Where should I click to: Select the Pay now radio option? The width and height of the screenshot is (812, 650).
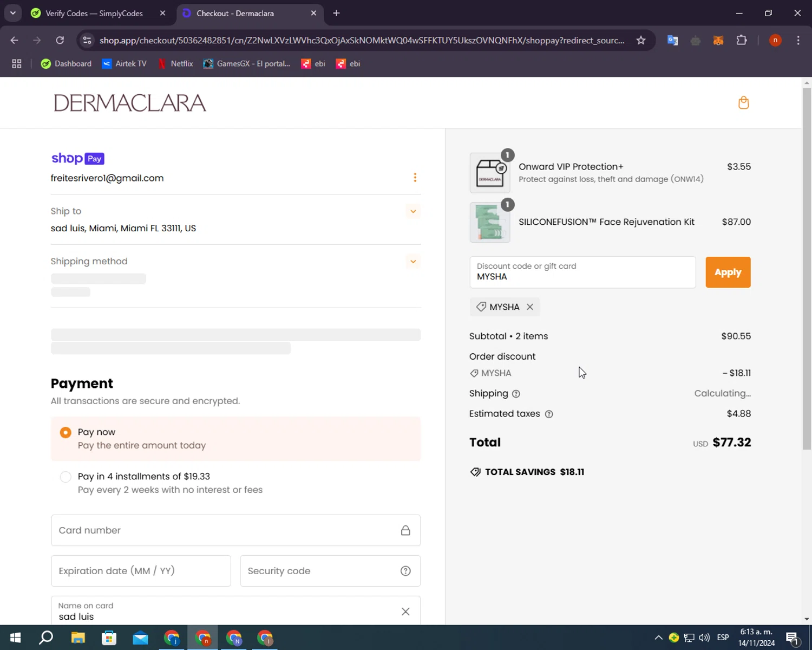pyautogui.click(x=66, y=432)
